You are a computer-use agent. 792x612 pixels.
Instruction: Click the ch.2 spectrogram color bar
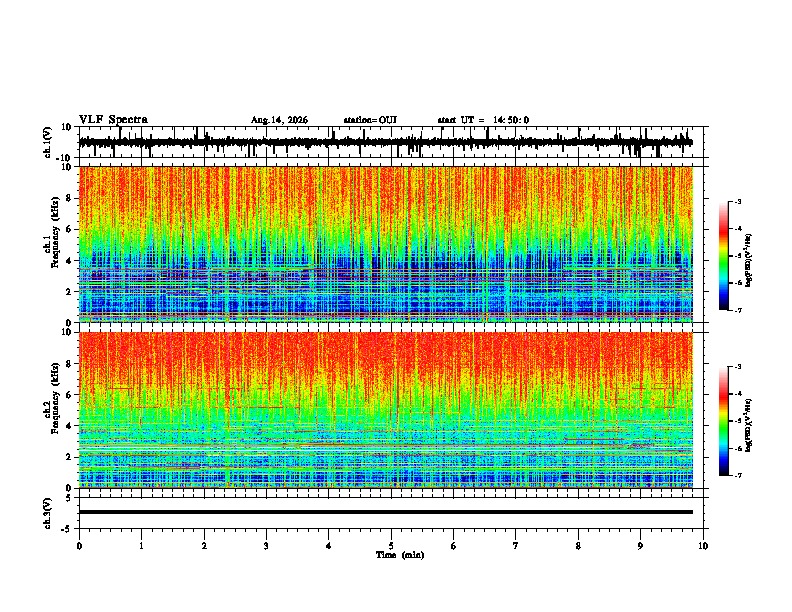click(724, 421)
